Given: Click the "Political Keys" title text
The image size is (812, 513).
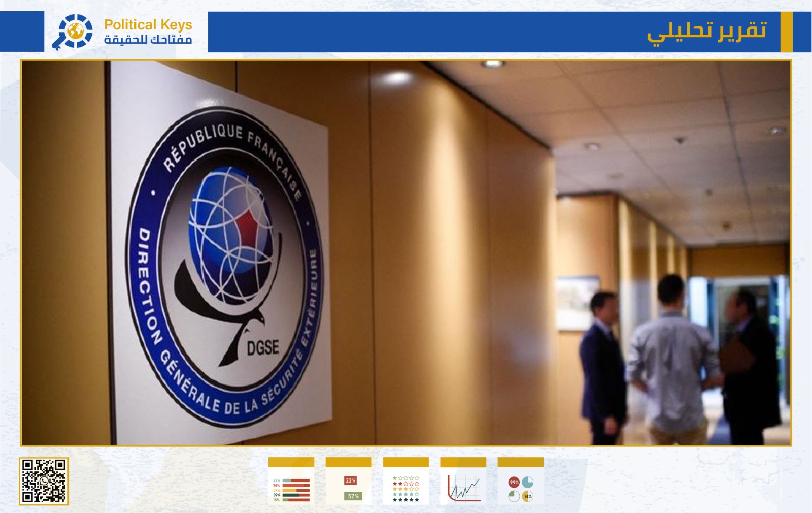Looking at the screenshot, I should point(148,24).
